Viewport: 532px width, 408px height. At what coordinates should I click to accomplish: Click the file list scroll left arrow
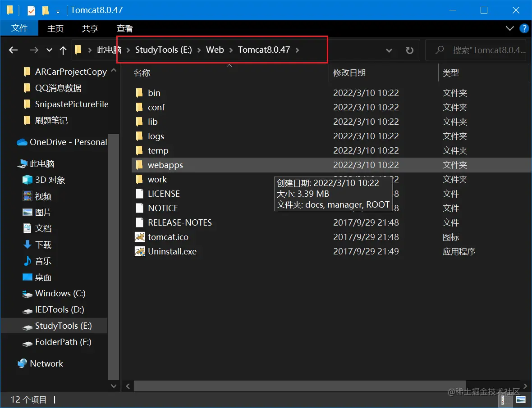click(128, 386)
